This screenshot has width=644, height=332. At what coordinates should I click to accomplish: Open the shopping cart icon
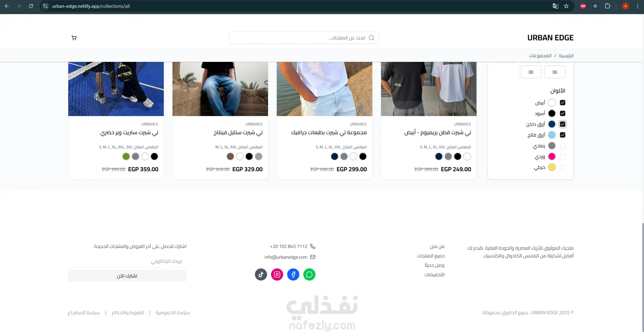[x=74, y=38]
